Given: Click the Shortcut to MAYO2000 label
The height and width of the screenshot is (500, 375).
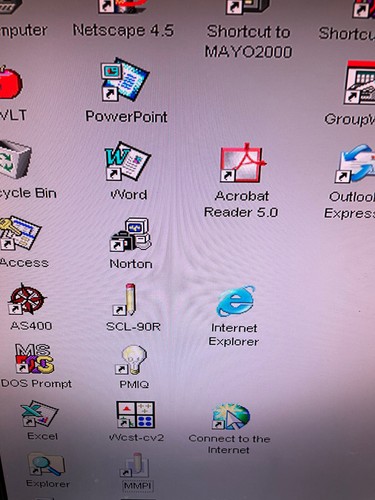Looking at the screenshot, I should tap(248, 42).
